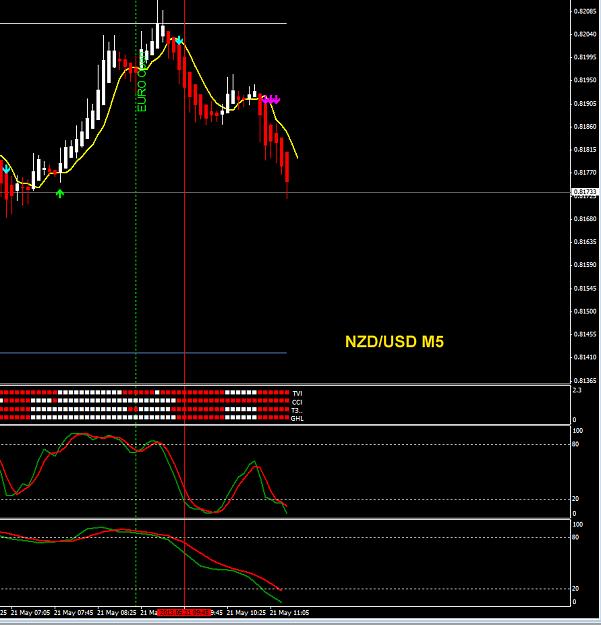Click the GHL indicator row label
Image resolution: width=601 pixels, height=625 pixels.
[297, 419]
